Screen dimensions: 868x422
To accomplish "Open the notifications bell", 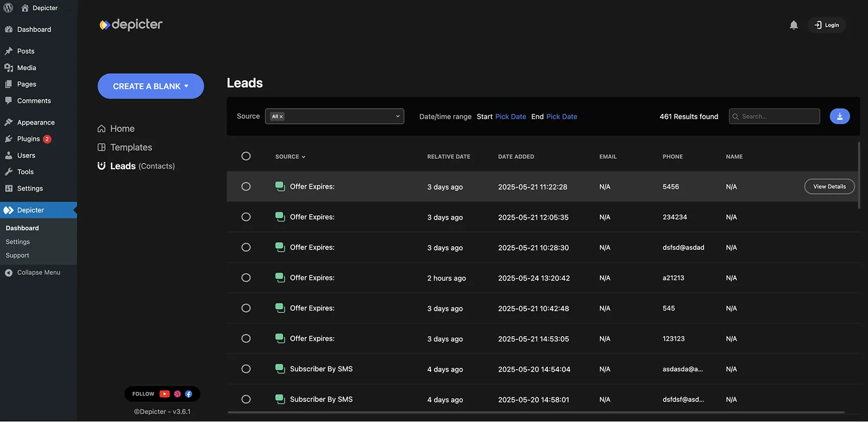I will (793, 25).
